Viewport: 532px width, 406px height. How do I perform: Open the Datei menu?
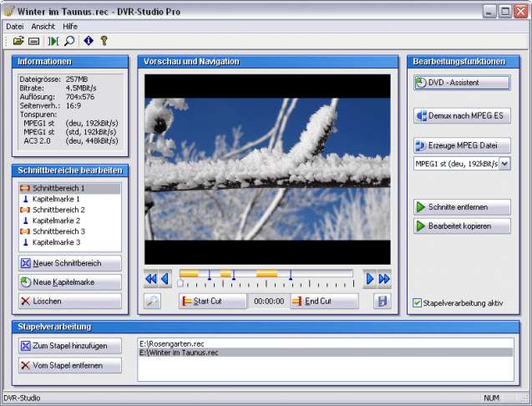pyautogui.click(x=14, y=27)
